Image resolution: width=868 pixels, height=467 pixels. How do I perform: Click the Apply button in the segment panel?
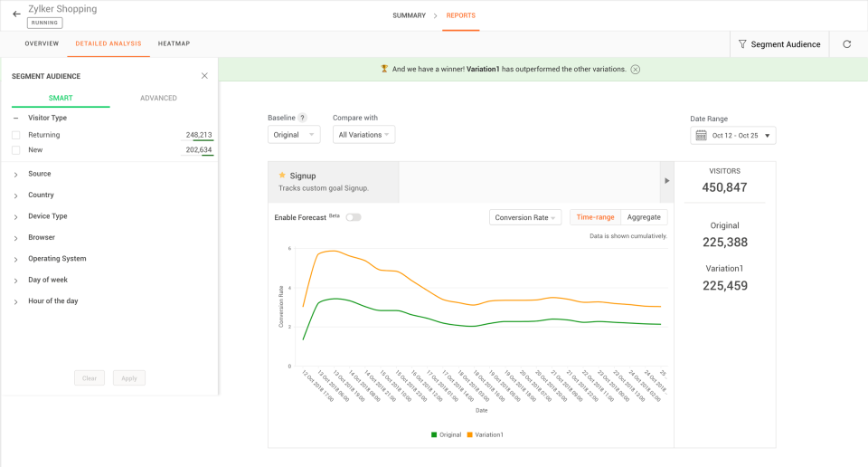129,378
